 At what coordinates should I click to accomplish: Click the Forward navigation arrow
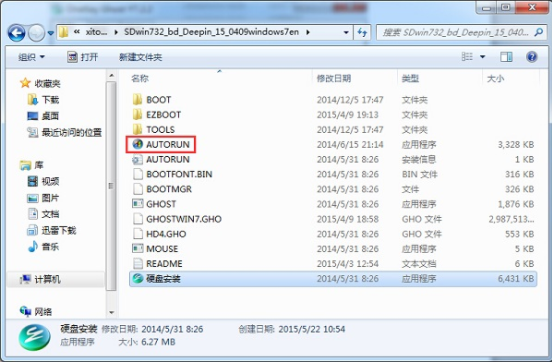(36, 33)
